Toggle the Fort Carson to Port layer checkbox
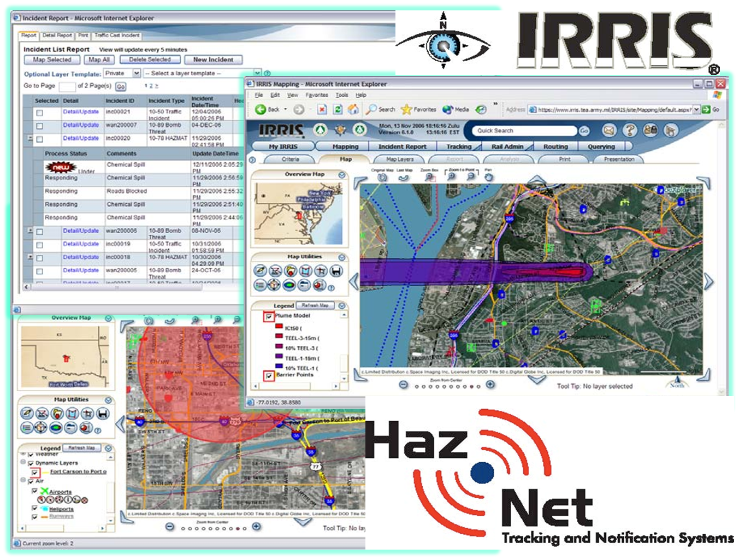The height and width of the screenshot is (560, 739). [x=35, y=472]
